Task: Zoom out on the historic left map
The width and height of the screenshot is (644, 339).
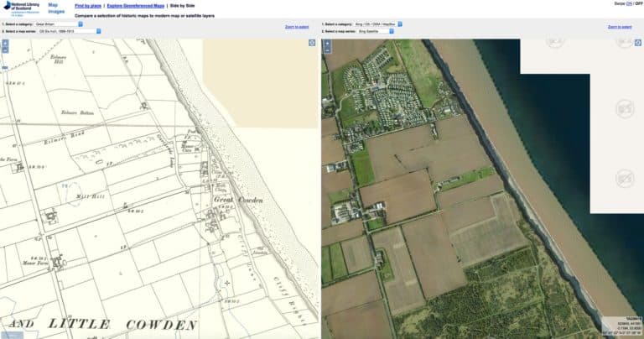Action: (5, 50)
